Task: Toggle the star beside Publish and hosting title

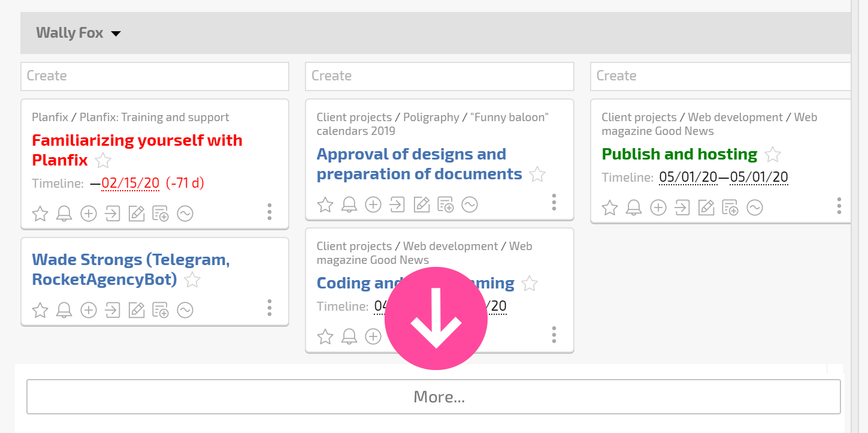Action: click(x=773, y=155)
